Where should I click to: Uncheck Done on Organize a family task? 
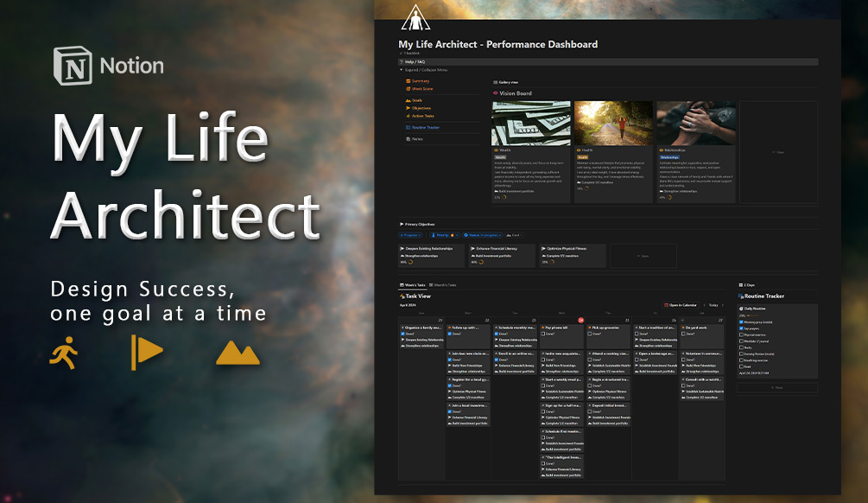[403, 334]
